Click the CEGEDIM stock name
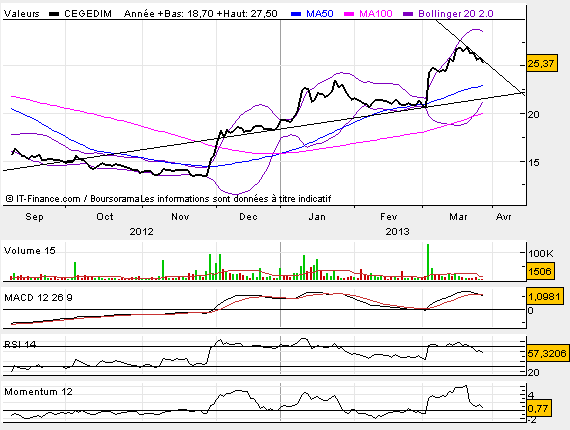This screenshot has width=570, height=430. (88, 14)
